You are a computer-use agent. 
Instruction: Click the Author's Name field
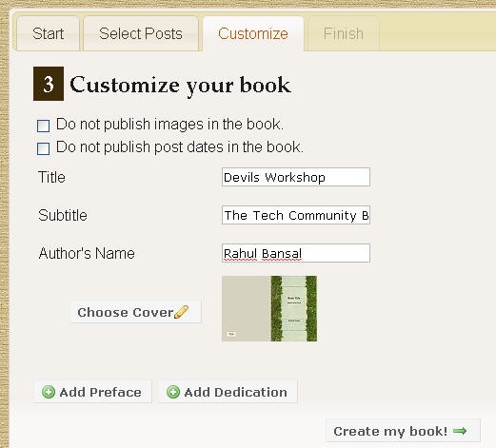pos(296,253)
